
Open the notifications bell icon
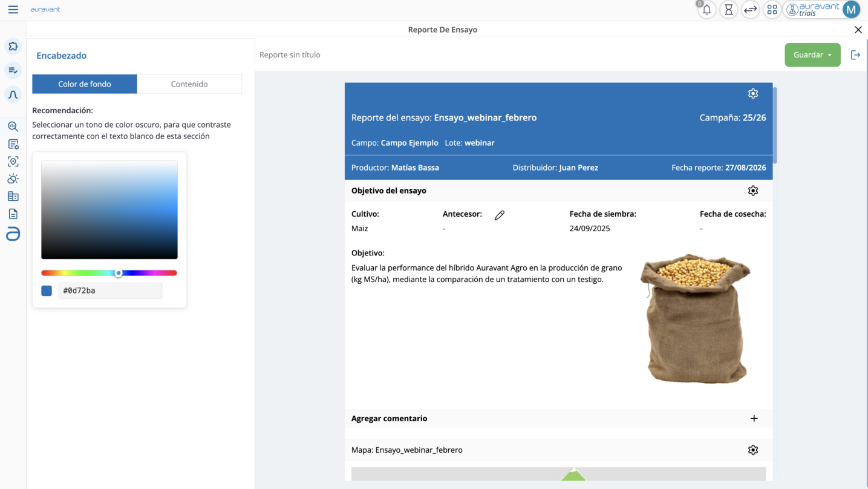pyautogui.click(x=706, y=10)
